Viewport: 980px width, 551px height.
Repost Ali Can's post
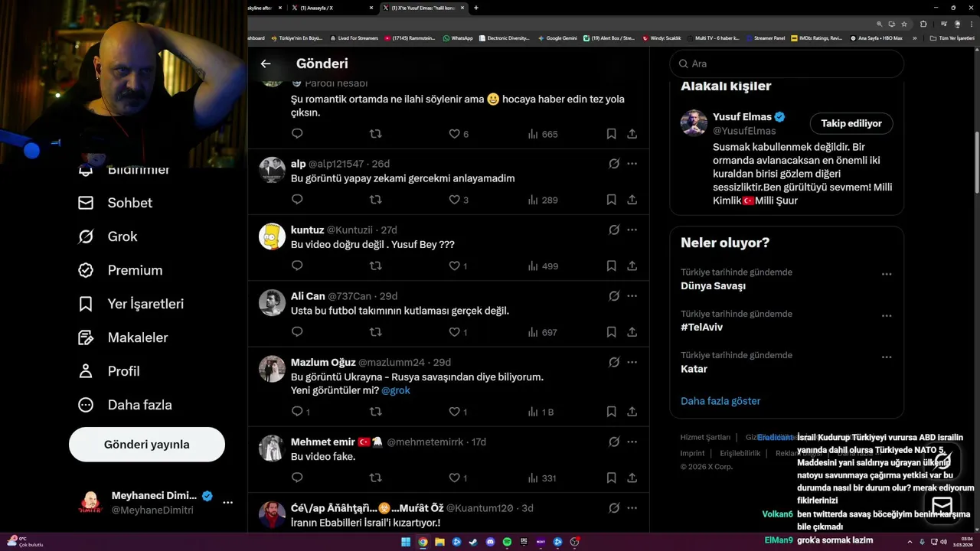[375, 332]
